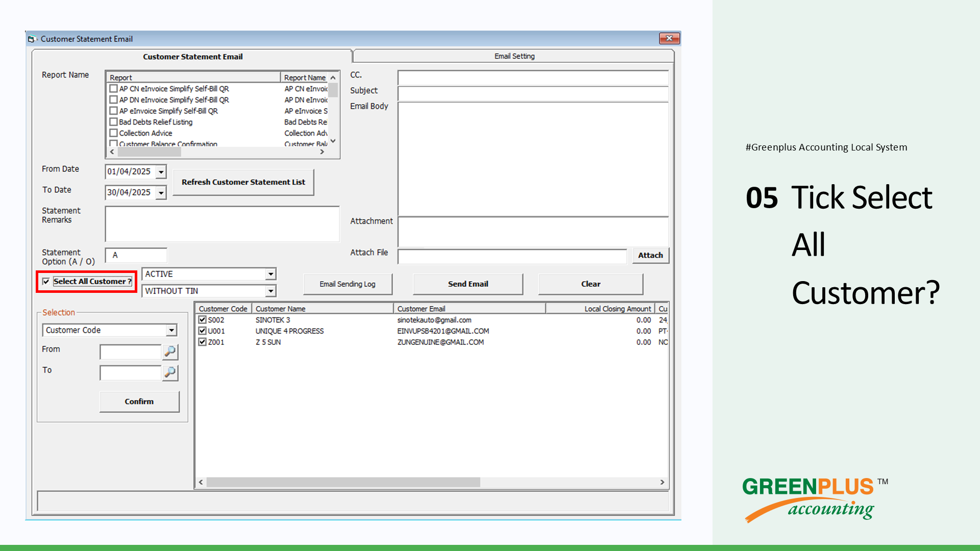Tick Bad Debts Relief Listing report
This screenshot has width=980, height=551.
click(113, 122)
